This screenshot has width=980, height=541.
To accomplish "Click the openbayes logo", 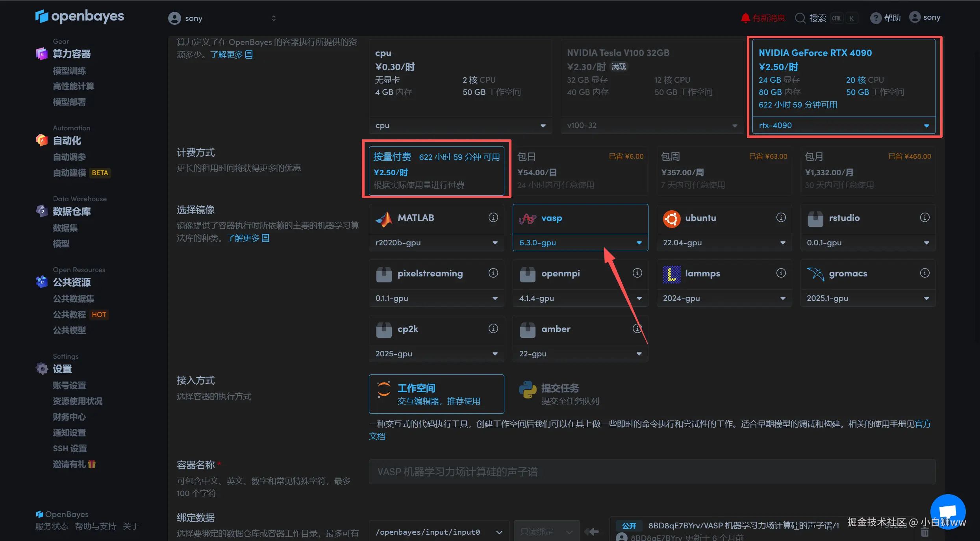I will pos(80,16).
